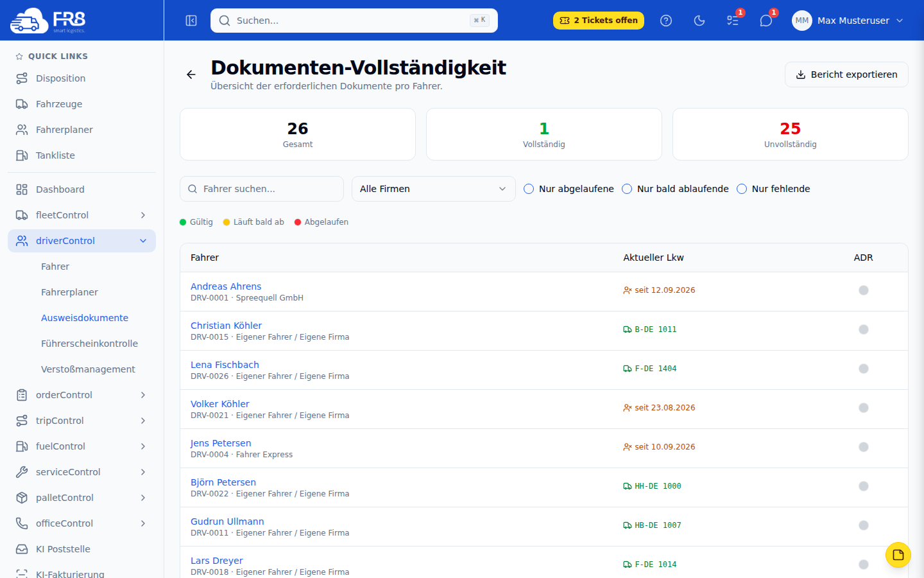Click the Disposition icon in quick links

pyautogui.click(x=22, y=78)
